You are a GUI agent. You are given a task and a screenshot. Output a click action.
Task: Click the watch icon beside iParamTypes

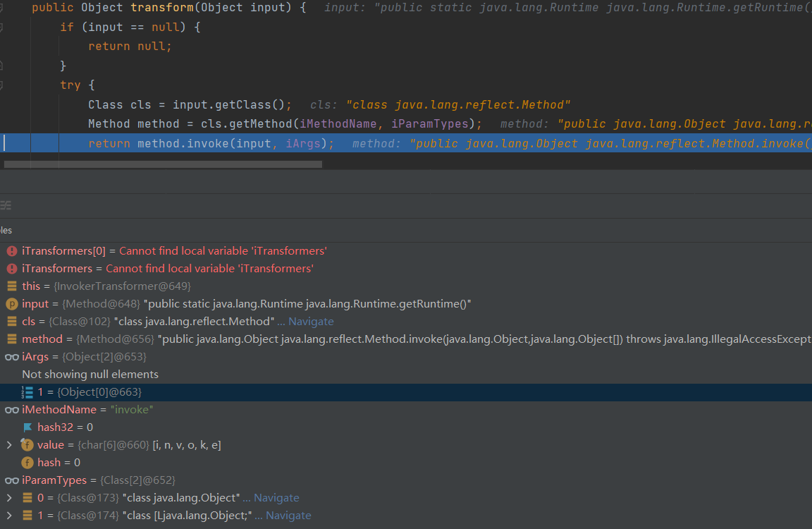coord(11,480)
